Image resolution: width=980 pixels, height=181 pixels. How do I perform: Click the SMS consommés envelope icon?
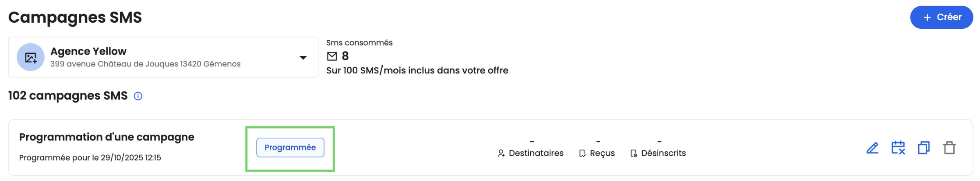[332, 56]
